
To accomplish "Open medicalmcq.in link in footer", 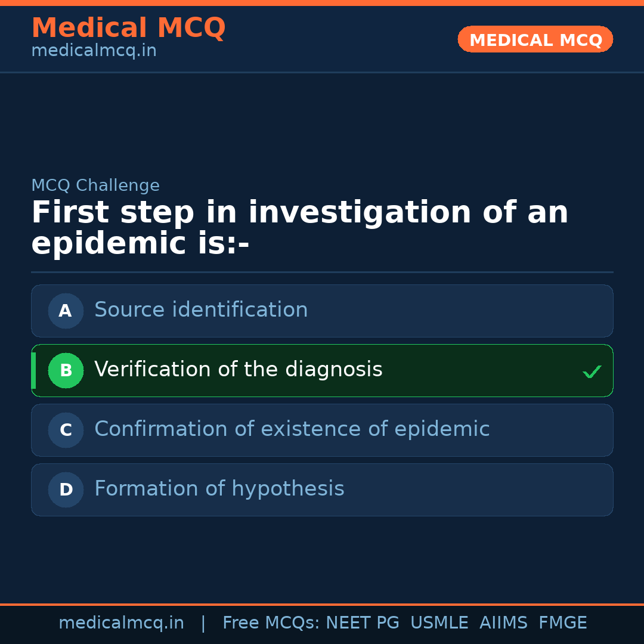I will coord(121,623).
